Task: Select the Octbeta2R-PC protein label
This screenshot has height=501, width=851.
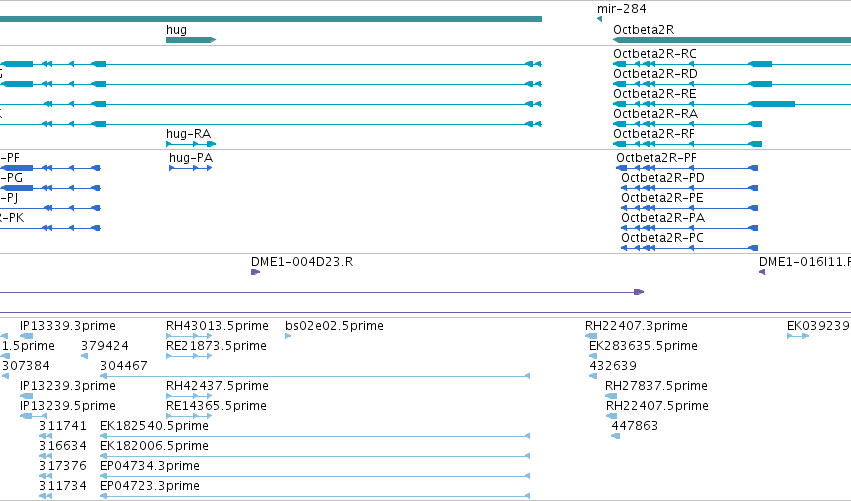Action: click(662, 238)
